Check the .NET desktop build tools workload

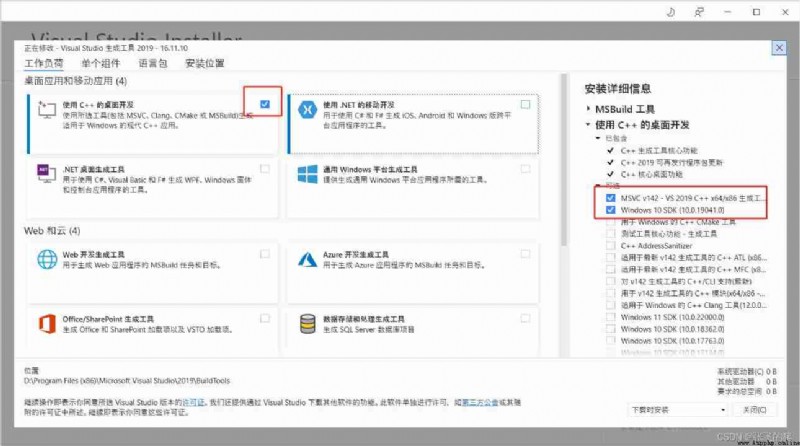(x=264, y=169)
